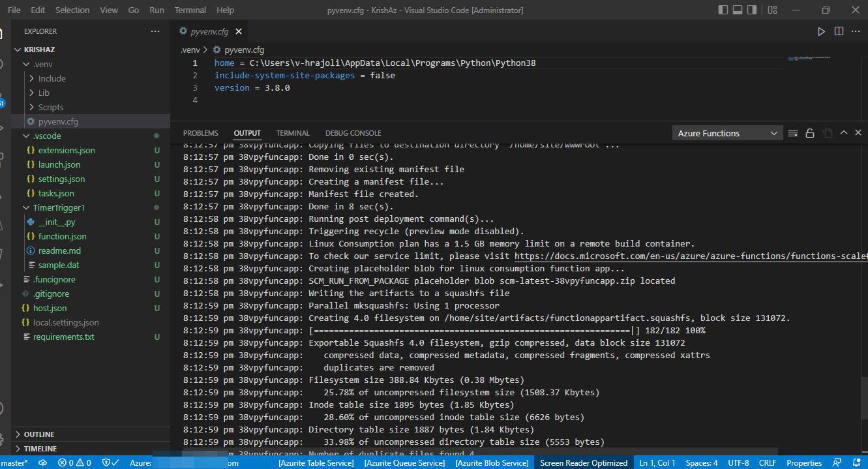The width and height of the screenshot is (868, 469).
Task: Open notifications bell in status bar
Action: tap(856, 462)
